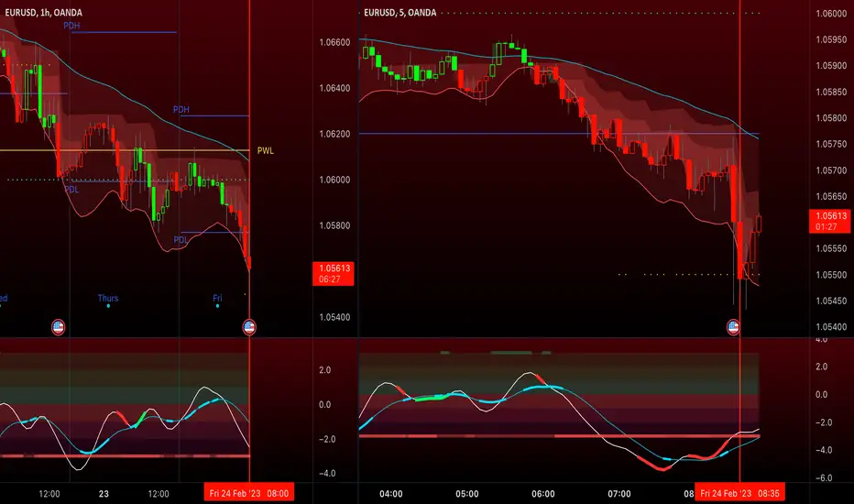854x504 pixels.
Task: Click the PWL line label
Action: pos(265,150)
